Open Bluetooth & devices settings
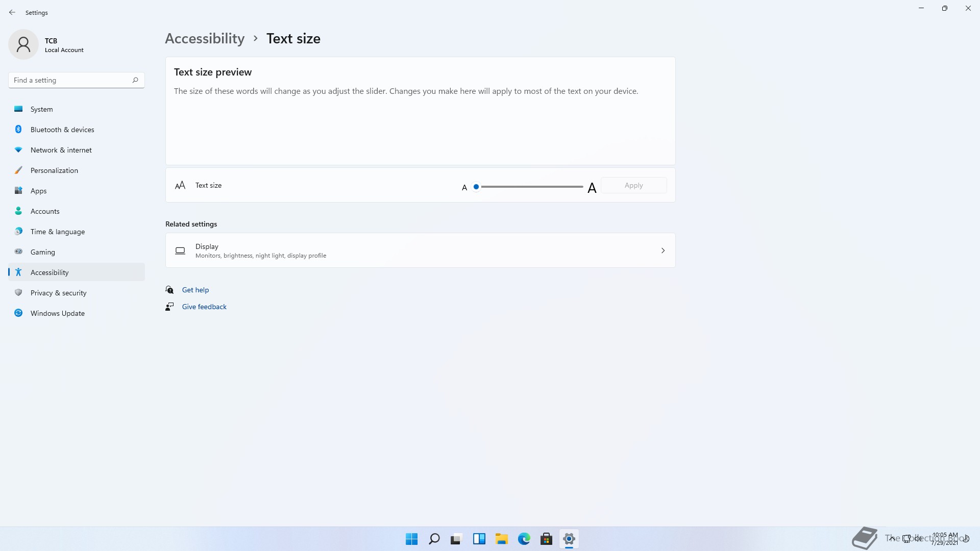 pos(62,130)
